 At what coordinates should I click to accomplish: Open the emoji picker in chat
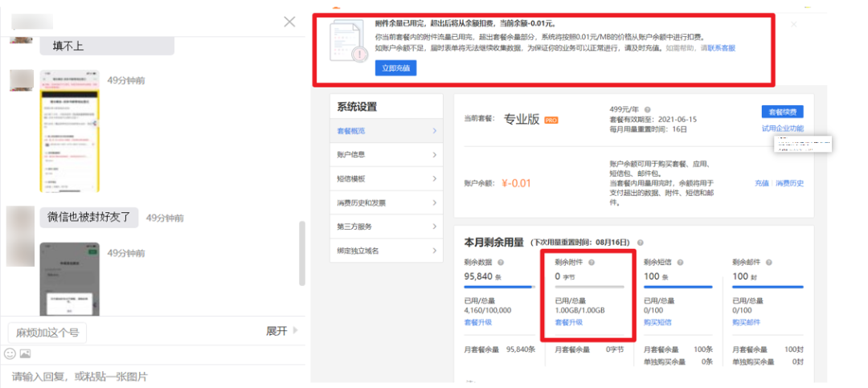coord(10,353)
